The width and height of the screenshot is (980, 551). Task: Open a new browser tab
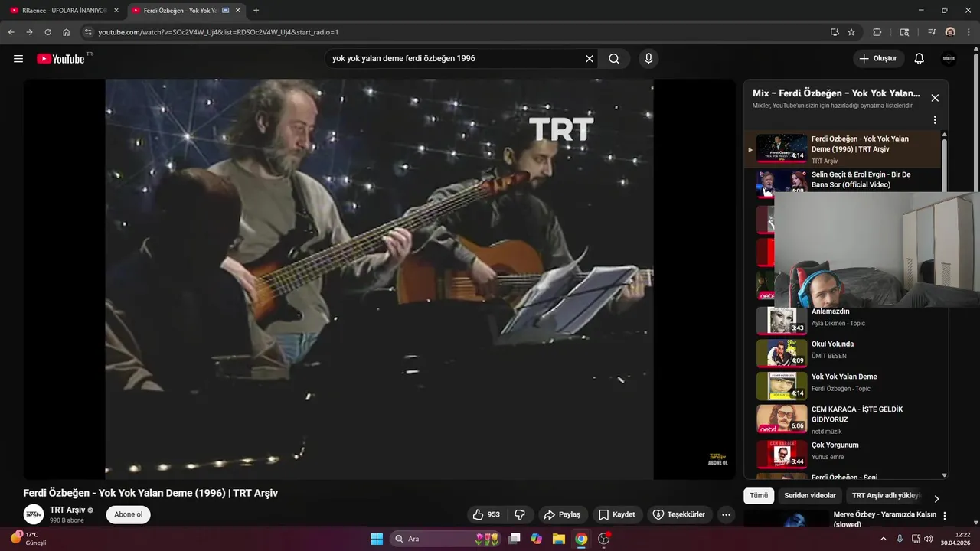pos(256,11)
